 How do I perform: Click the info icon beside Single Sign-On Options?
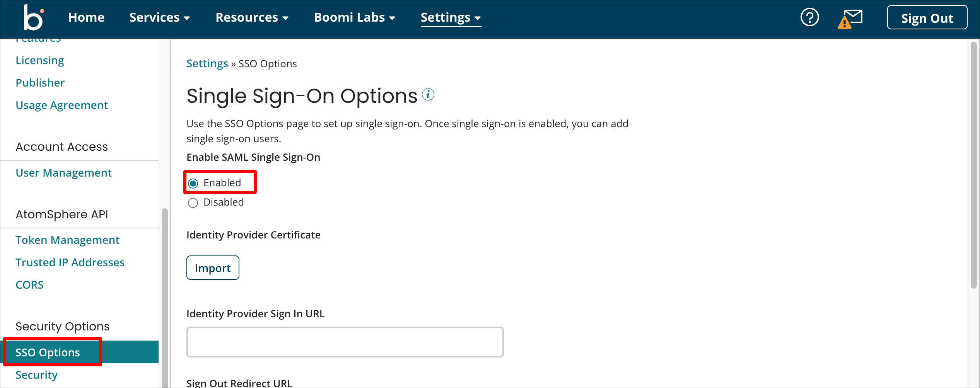tap(428, 94)
